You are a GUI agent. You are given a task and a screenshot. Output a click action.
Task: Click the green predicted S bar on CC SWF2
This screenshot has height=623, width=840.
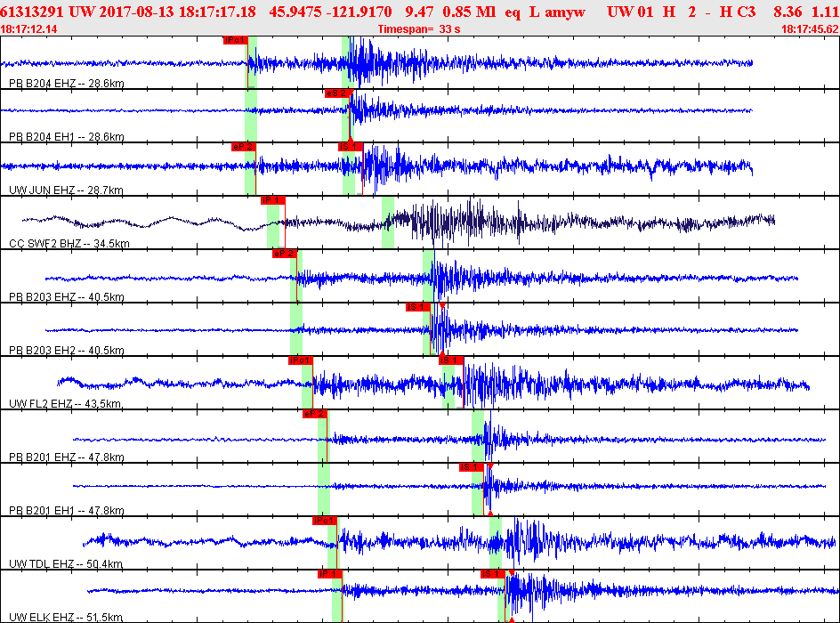click(388, 222)
